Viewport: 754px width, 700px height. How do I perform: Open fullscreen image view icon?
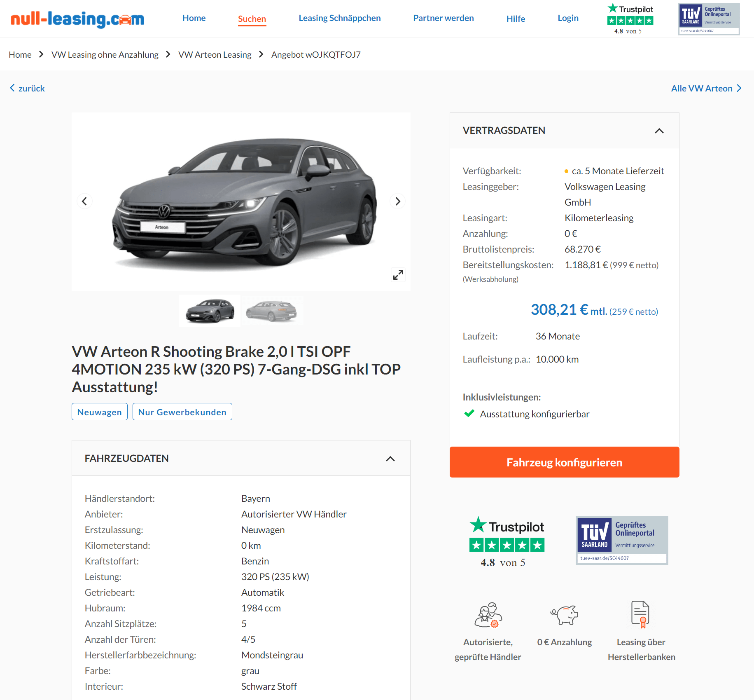pos(398,274)
